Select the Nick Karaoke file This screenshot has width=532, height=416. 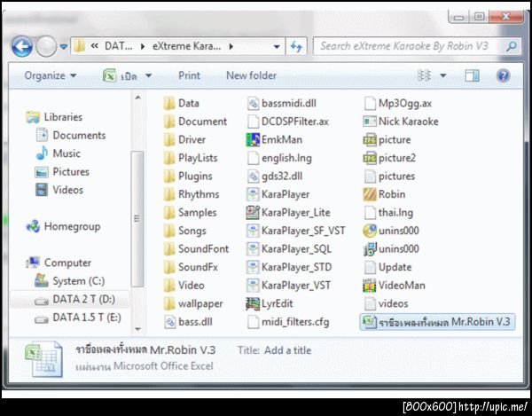(x=401, y=122)
